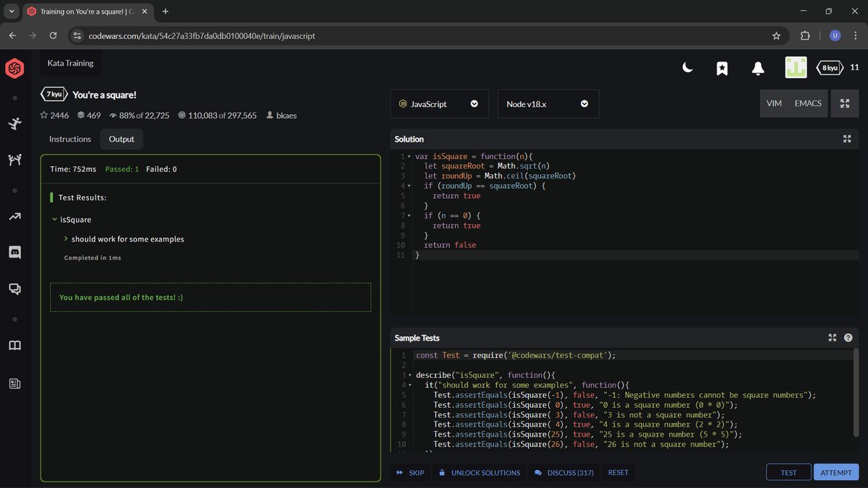Open notifications via the bell icon
The width and height of the screenshot is (868, 488).
tap(757, 67)
